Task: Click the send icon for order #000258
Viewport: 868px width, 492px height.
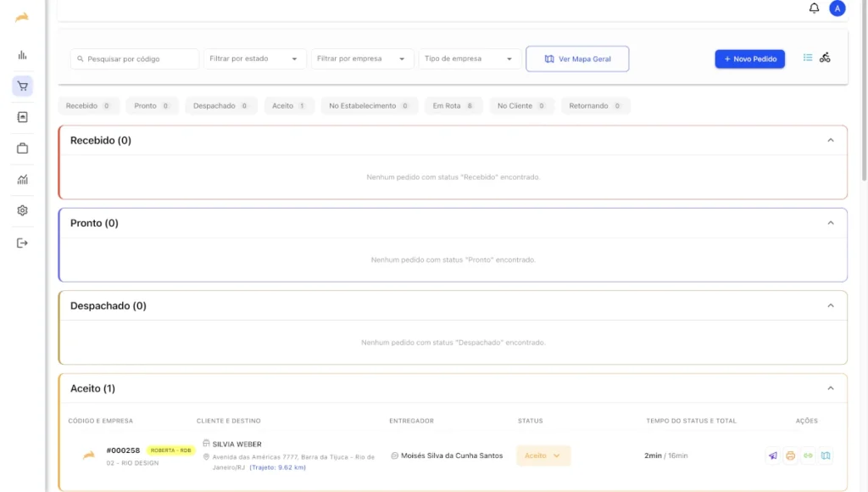Action: 773,456
